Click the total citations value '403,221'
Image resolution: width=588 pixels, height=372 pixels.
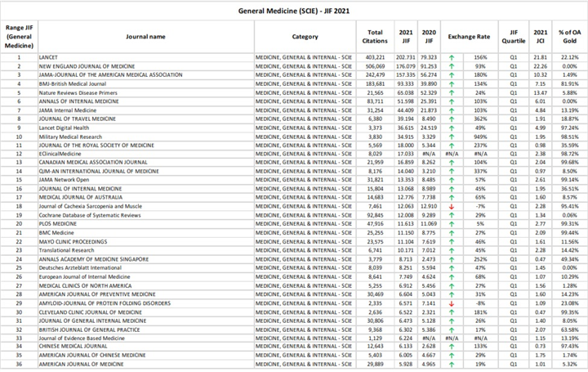click(376, 57)
